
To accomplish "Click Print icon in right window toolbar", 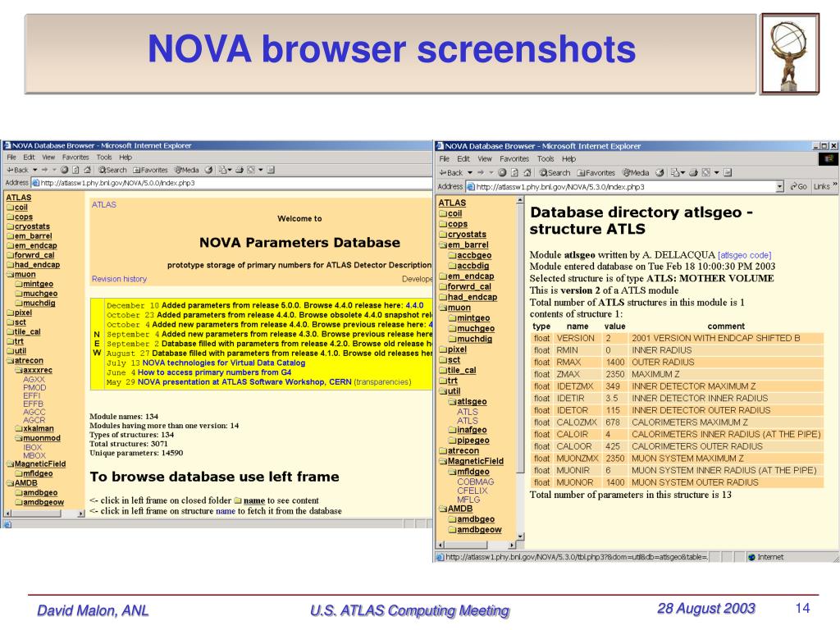I will click(693, 172).
